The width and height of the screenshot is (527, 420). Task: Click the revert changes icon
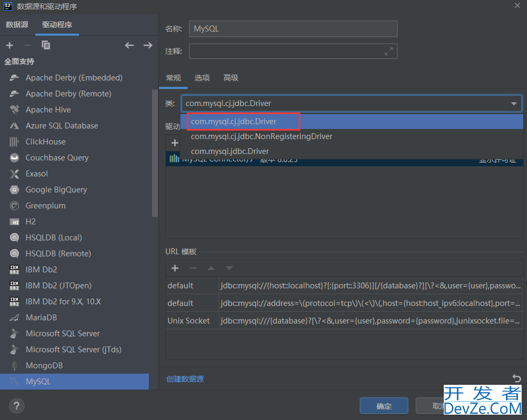pyautogui.click(x=516, y=379)
